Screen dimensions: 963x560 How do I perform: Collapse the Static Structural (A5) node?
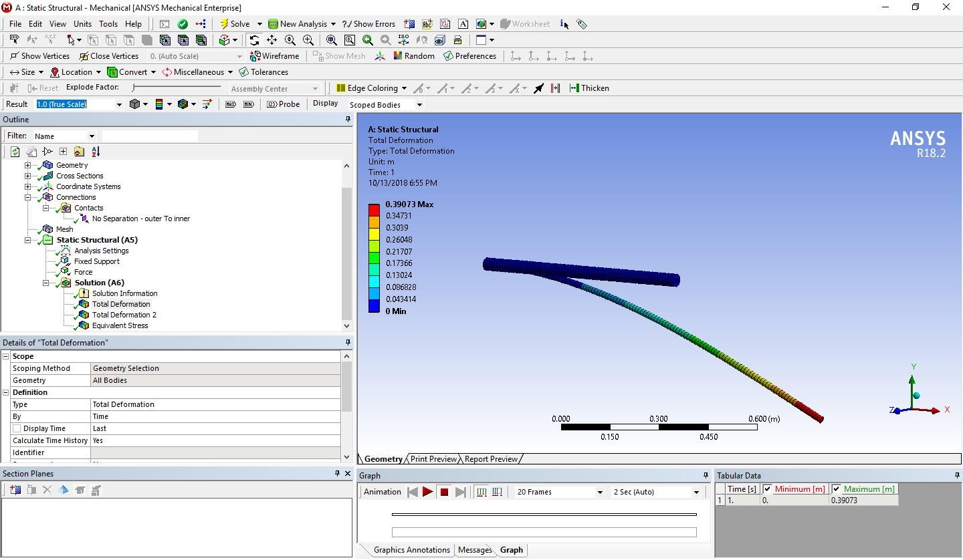(27, 240)
